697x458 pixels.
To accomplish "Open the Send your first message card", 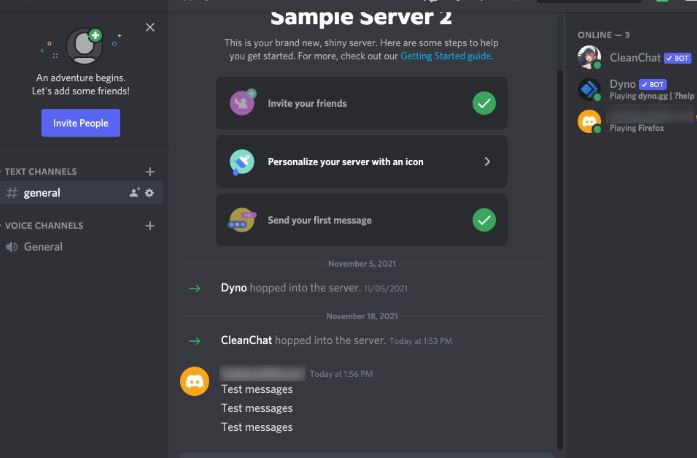I will (x=361, y=220).
